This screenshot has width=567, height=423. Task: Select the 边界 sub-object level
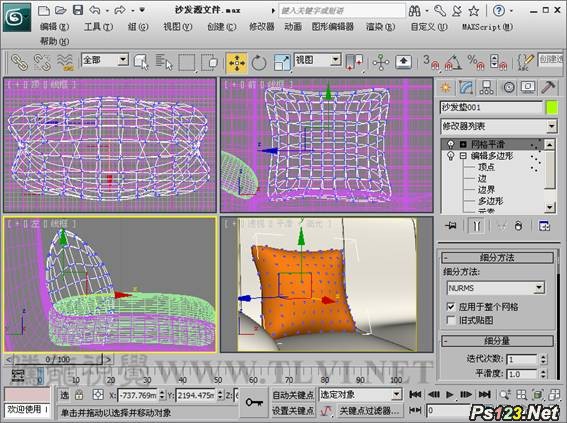pos(486,189)
